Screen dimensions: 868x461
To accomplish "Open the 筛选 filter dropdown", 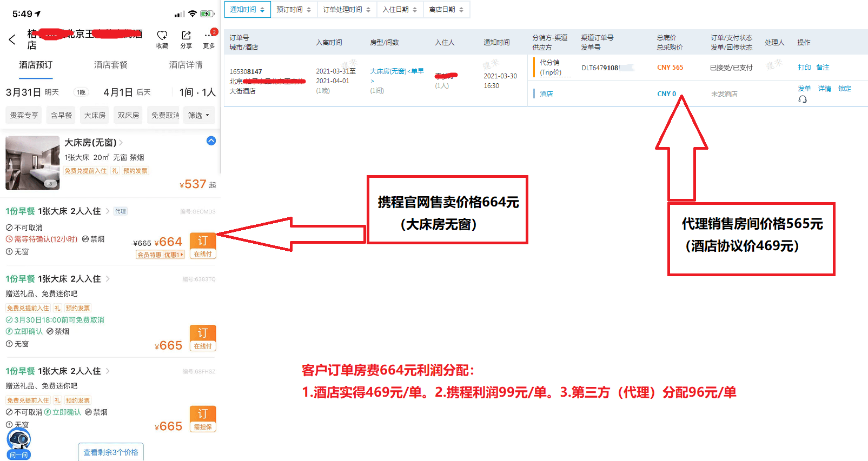I will pos(198,115).
